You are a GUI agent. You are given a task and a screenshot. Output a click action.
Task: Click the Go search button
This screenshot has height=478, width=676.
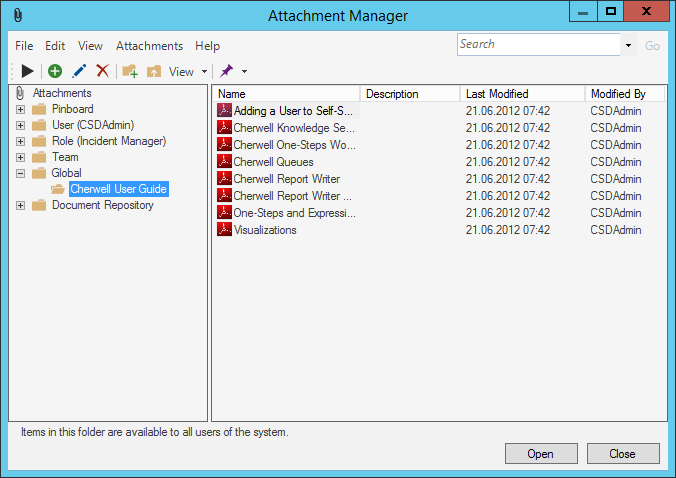coord(652,46)
